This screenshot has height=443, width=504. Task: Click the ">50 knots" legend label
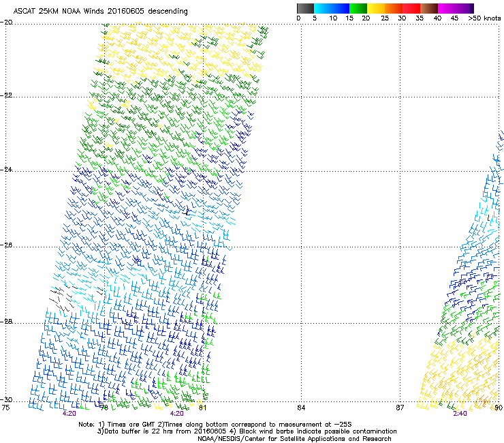[484, 18]
